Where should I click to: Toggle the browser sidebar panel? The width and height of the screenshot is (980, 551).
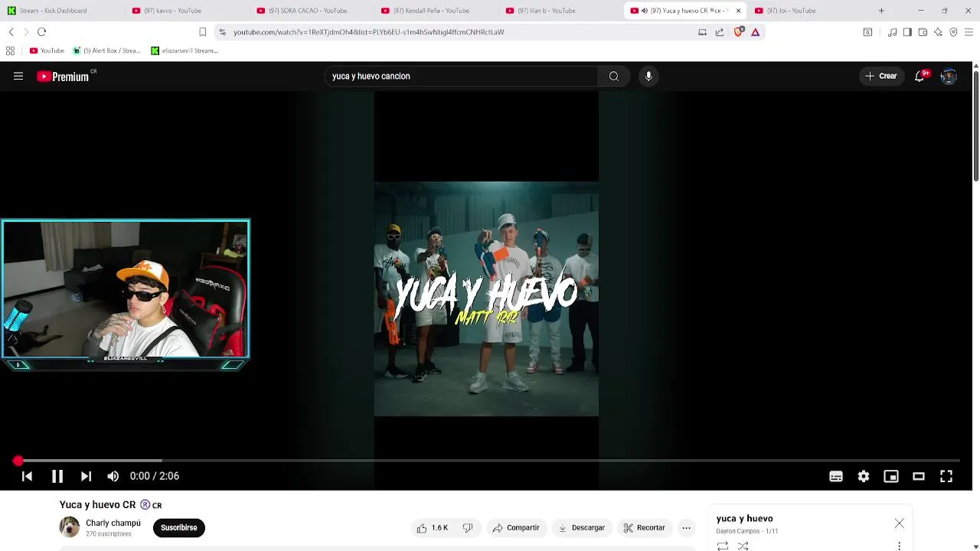[x=907, y=32]
